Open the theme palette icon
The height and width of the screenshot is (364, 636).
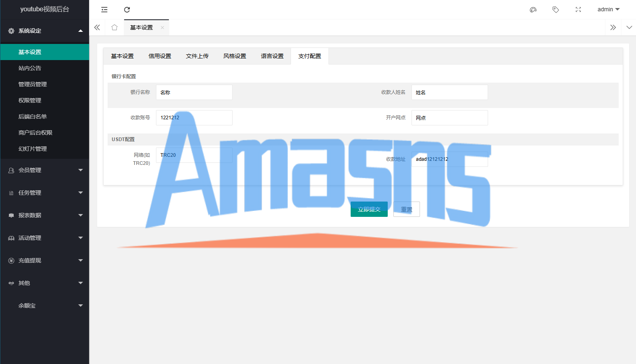pyautogui.click(x=533, y=10)
